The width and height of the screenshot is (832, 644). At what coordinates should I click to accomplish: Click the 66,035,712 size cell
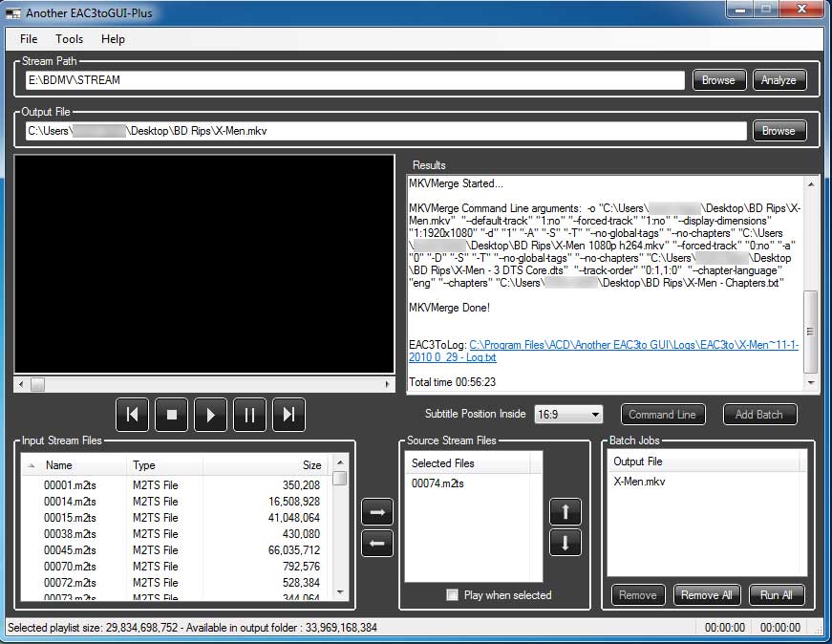click(294, 550)
